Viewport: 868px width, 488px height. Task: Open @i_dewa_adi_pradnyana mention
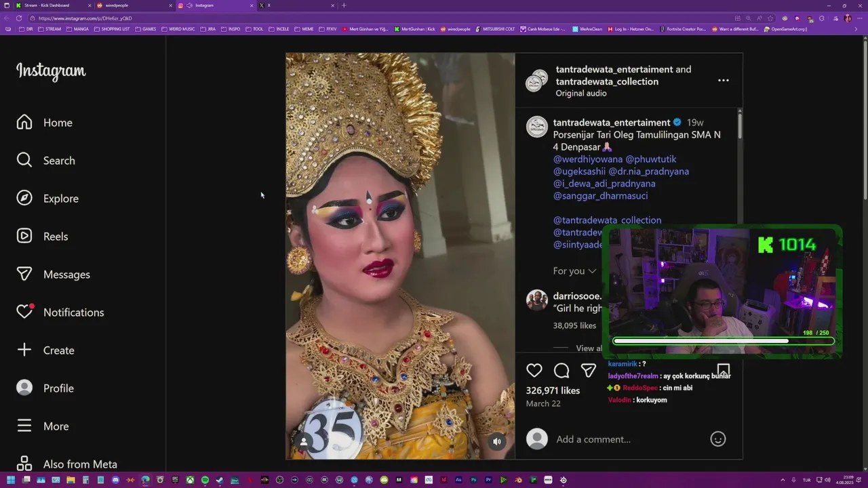[604, 184]
